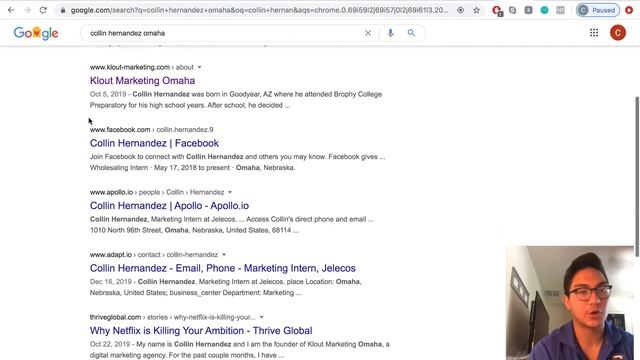Open the Paused profile button
This screenshot has height=360, width=640.
click(598, 10)
